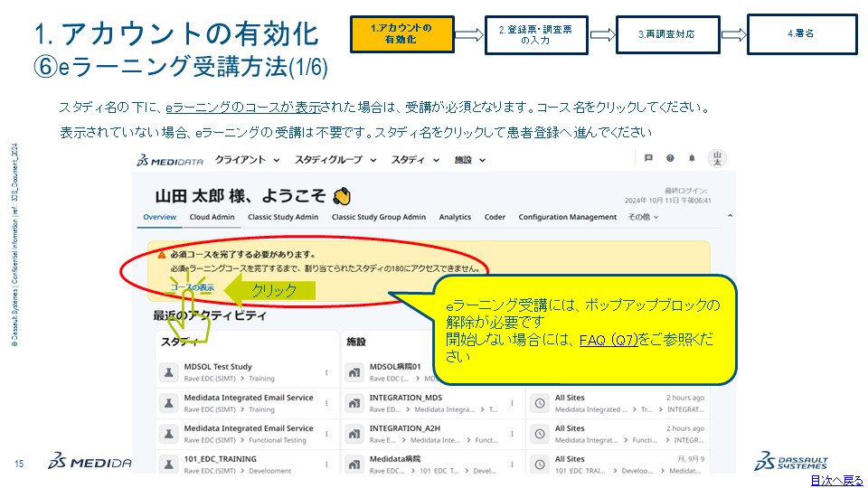Click the site icon beside MDSOL病院01

[354, 372]
